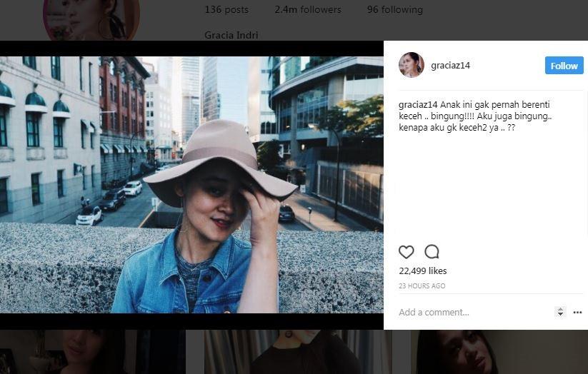Image resolution: width=588 pixels, height=374 pixels.
Task: Click the 136 posts count
Action: (x=226, y=10)
